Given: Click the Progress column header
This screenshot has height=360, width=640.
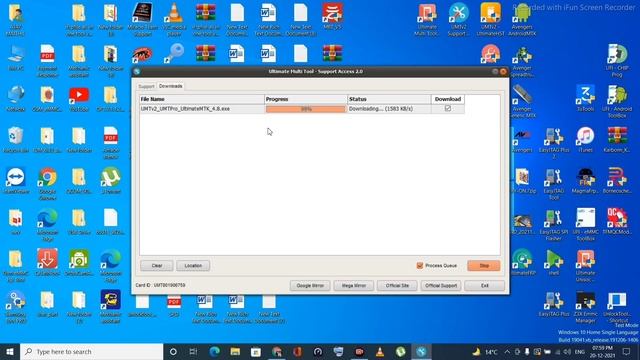Looking at the screenshot, I should pyautogui.click(x=306, y=99).
